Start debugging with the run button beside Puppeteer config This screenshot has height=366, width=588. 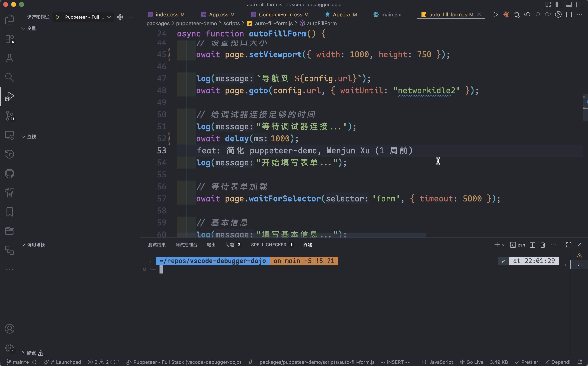click(57, 17)
